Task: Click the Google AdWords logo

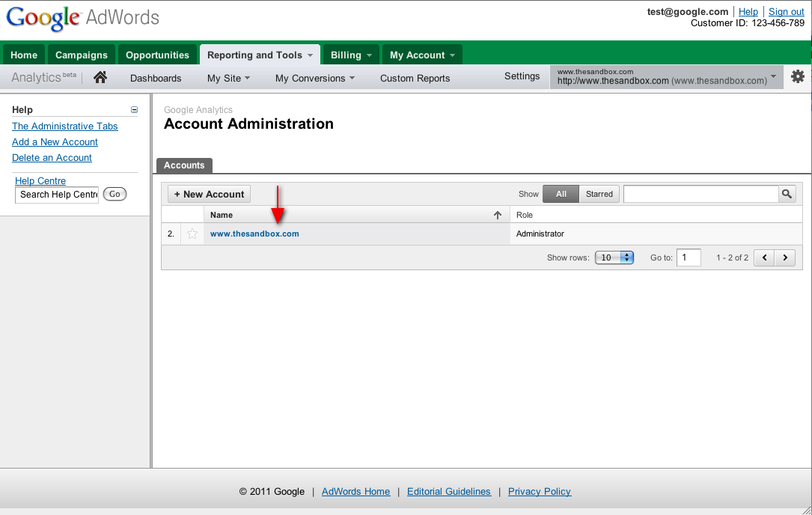Action: click(x=83, y=18)
